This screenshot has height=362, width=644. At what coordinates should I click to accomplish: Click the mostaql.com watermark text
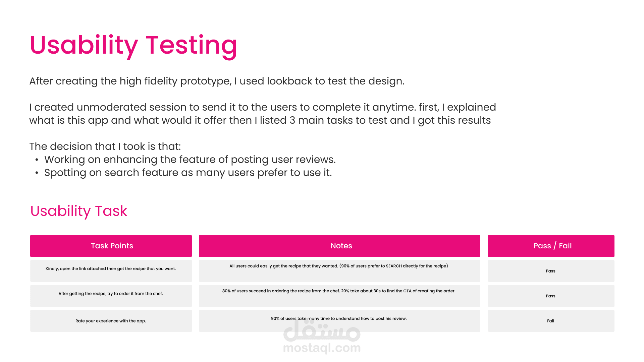pos(322,348)
